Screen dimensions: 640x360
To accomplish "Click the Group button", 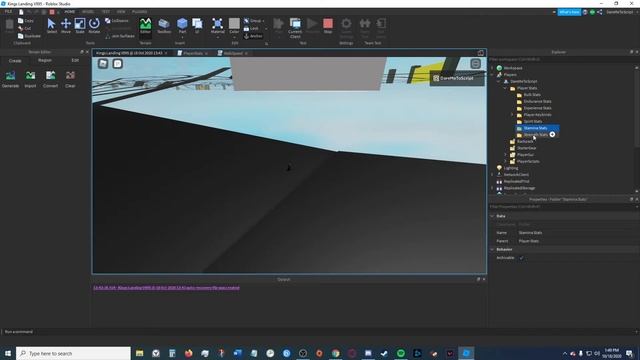I will 253,20.
